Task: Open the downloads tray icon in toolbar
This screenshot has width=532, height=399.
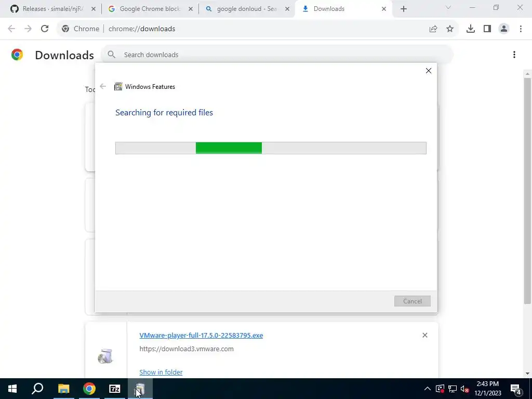Action: [471, 29]
